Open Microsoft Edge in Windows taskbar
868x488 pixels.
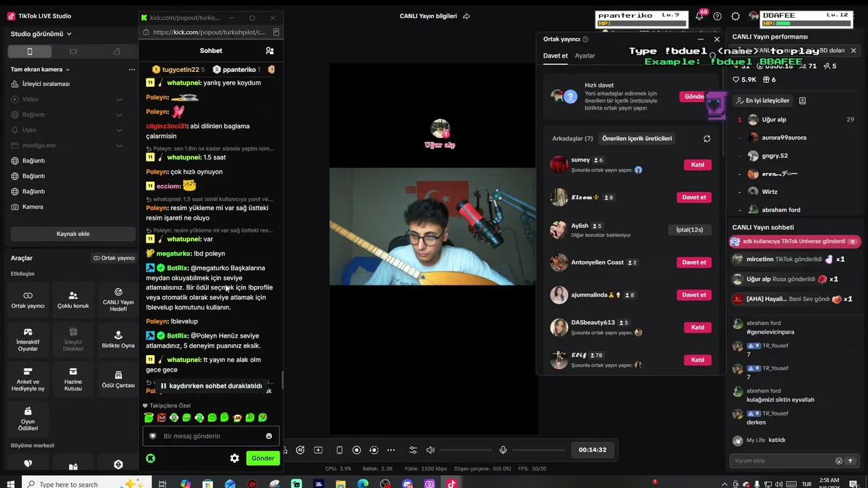coord(363,484)
